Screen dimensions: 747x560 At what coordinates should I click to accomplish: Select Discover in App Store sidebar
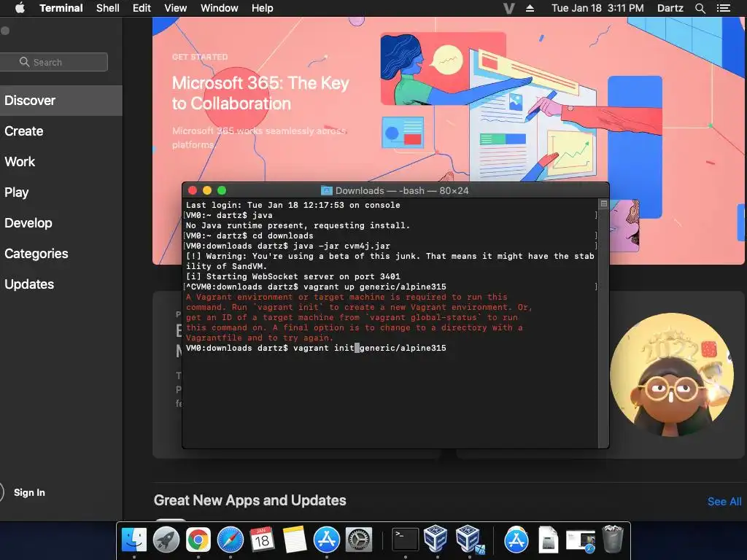coord(61,101)
